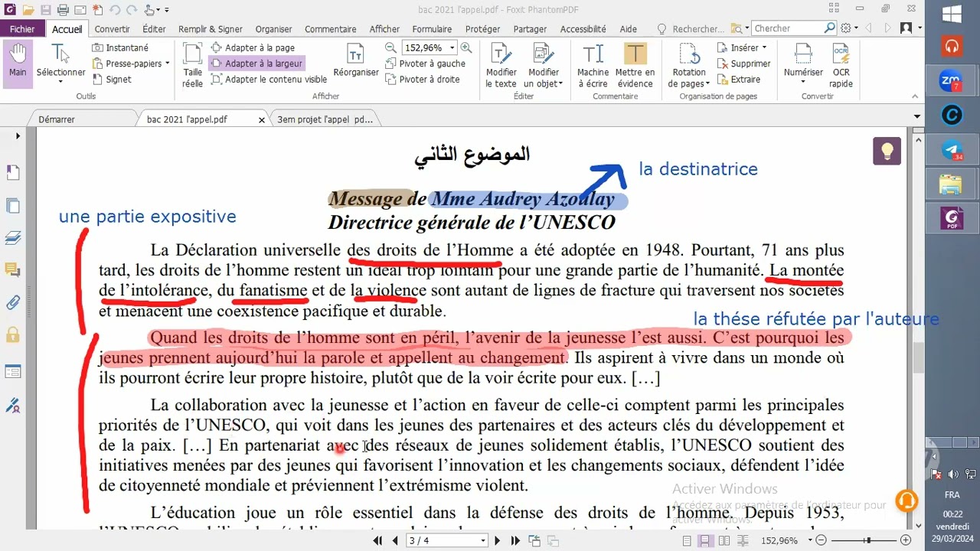This screenshot has width=980, height=551.
Task: Expand the Presse-papiers dropdown
Action: 167,64
